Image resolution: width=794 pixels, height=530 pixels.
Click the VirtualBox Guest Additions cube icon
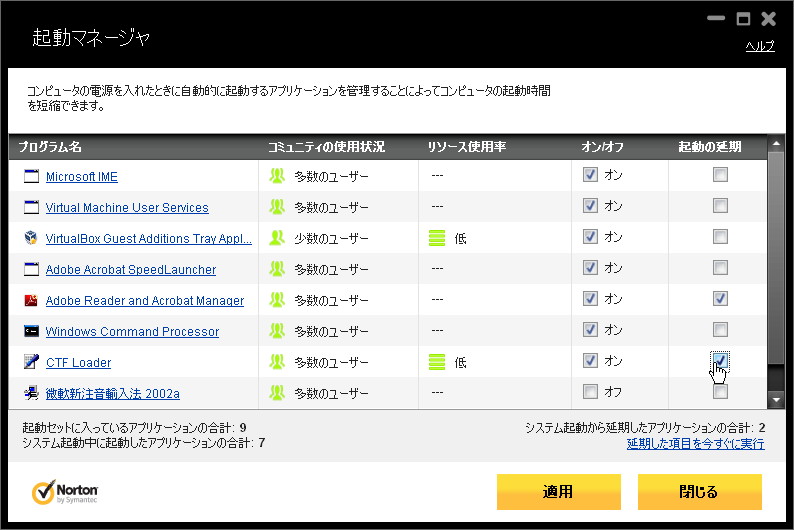click(31, 238)
